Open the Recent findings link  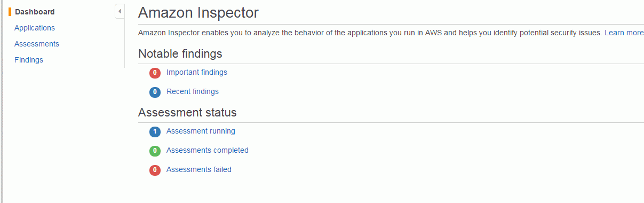pos(193,91)
